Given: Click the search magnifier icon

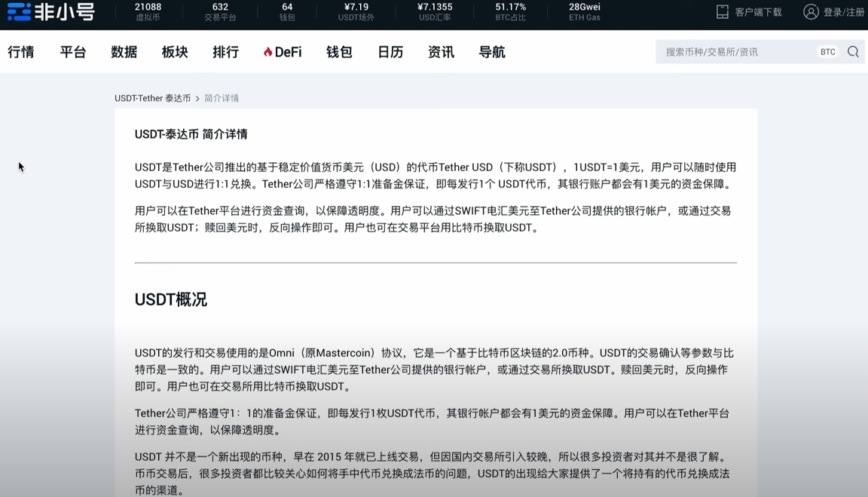Looking at the screenshot, I should click(x=853, y=52).
